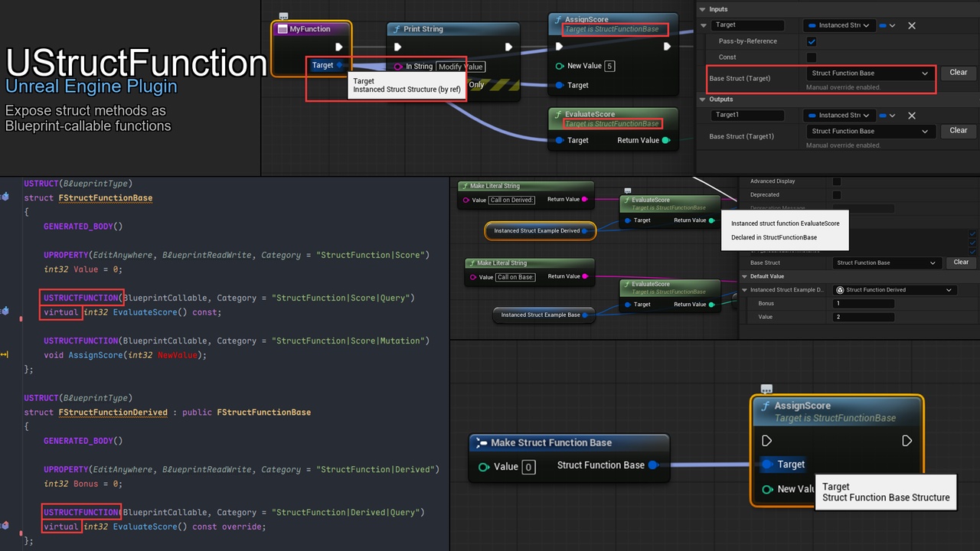The image size is (980, 551).
Task: Click the Target1 parameter name field
Action: click(x=747, y=116)
